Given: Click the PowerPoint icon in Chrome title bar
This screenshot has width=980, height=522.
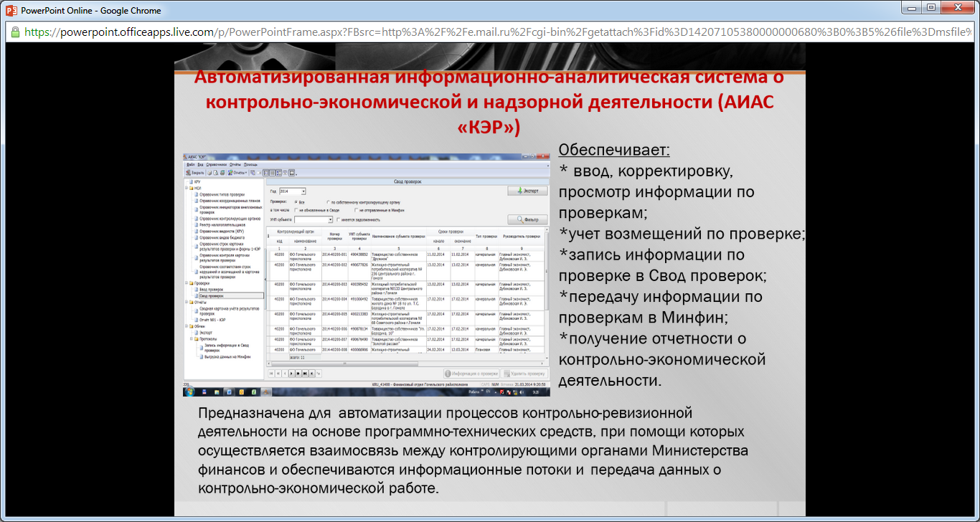Looking at the screenshot, I should pos(11,11).
